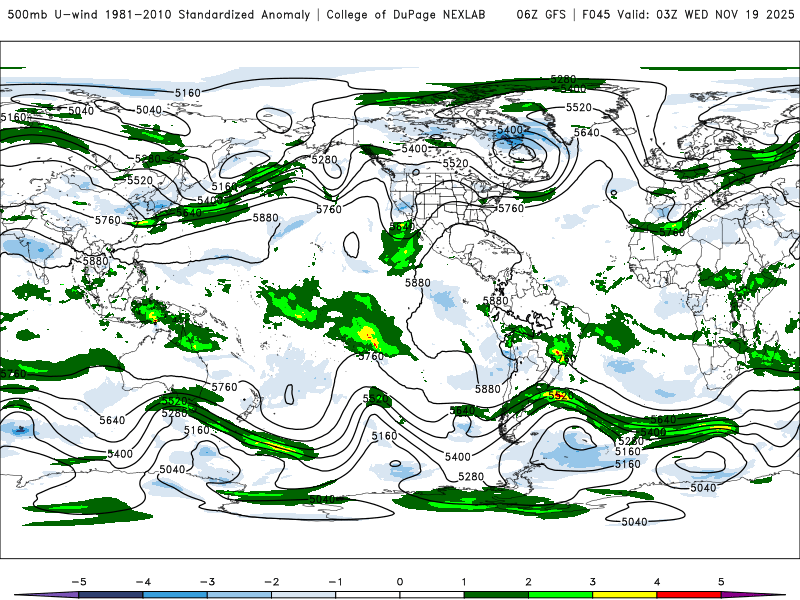Click the light blue -3 to -2 colorbar segment
The image size is (800, 600).
click(x=239, y=595)
